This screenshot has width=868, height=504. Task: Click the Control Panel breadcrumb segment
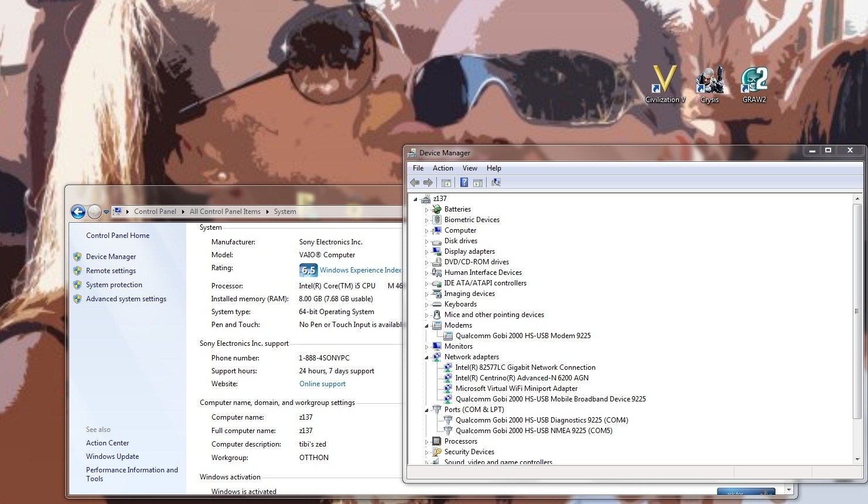pos(155,212)
